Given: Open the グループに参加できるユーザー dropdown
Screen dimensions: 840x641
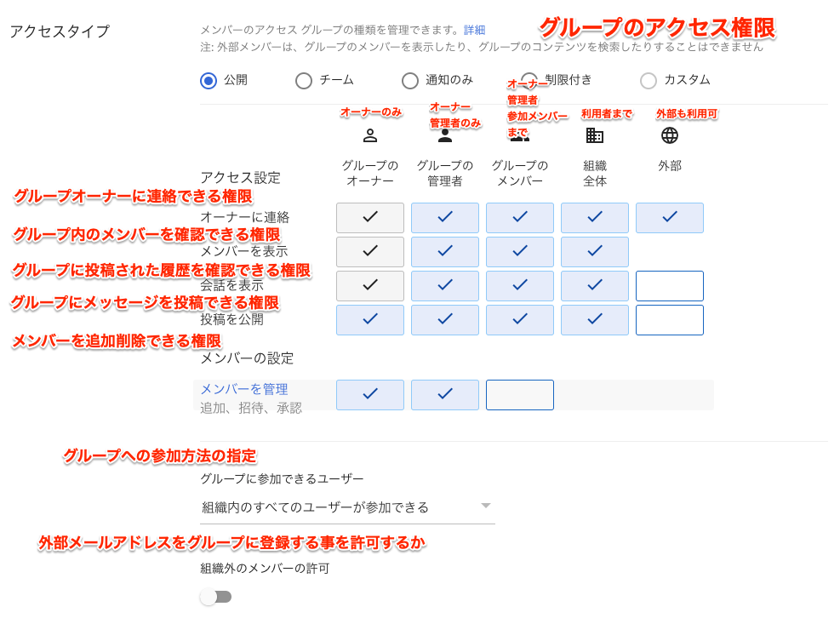Looking at the screenshot, I should 346,507.
